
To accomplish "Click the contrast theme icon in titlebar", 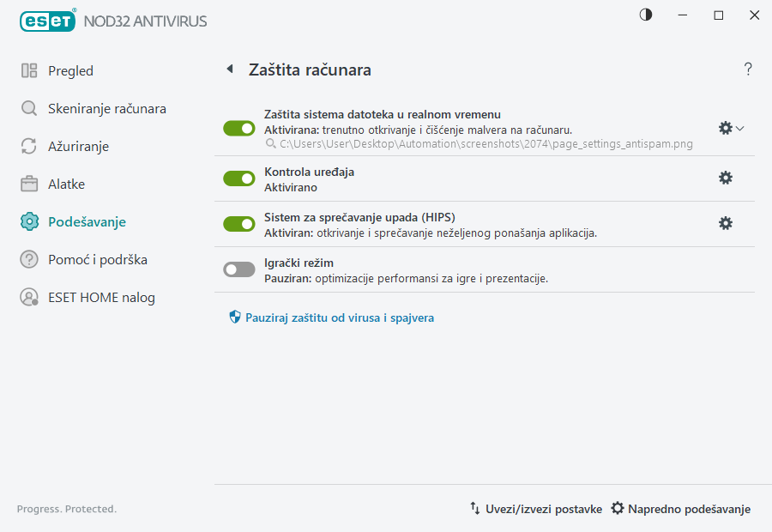I will point(645,15).
